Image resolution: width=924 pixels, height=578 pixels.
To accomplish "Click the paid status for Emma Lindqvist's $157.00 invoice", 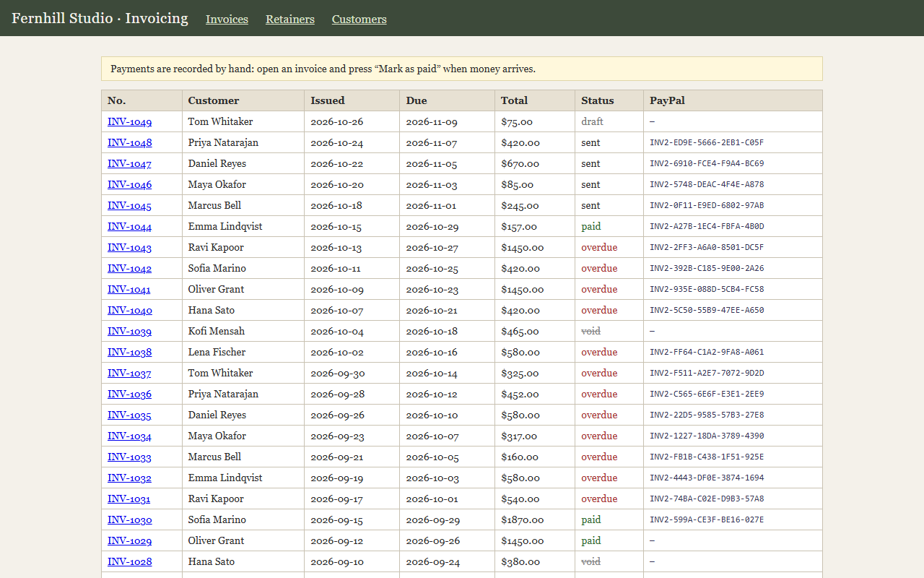I will [x=591, y=227].
